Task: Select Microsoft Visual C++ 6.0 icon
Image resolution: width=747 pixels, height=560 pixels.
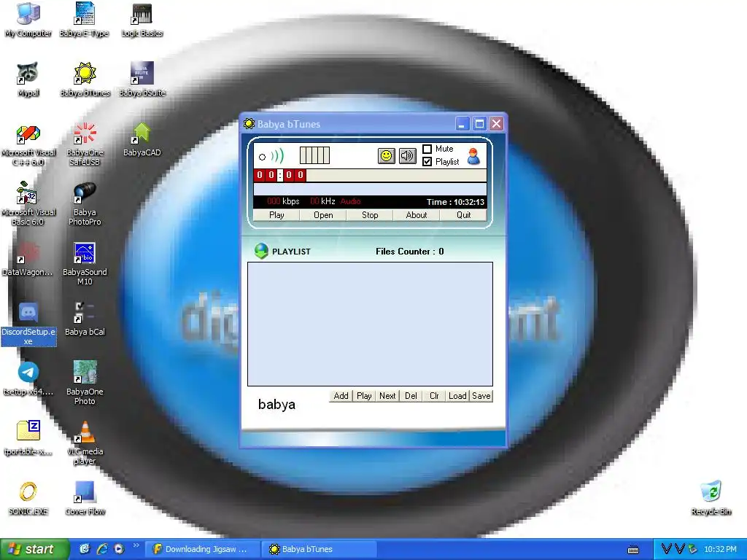Action: (28, 145)
